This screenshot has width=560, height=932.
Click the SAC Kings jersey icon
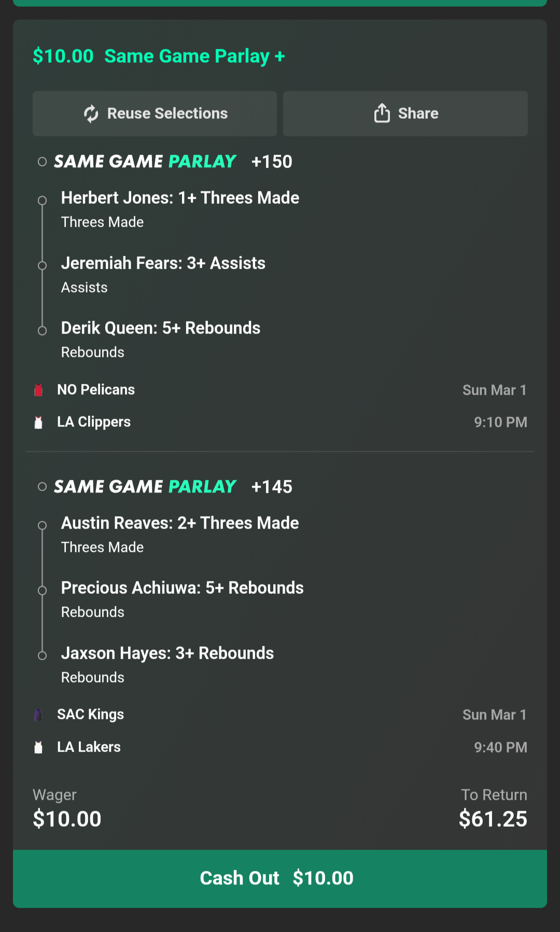coord(38,715)
